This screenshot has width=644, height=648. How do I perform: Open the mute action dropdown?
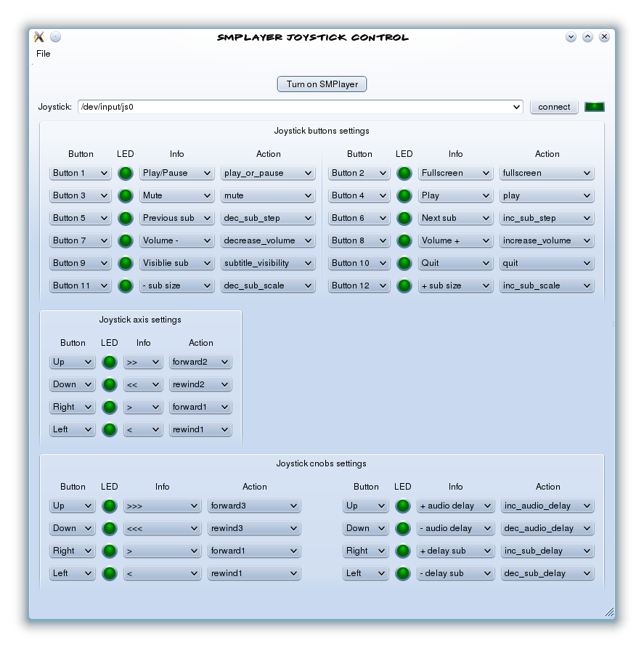pyautogui.click(x=268, y=195)
